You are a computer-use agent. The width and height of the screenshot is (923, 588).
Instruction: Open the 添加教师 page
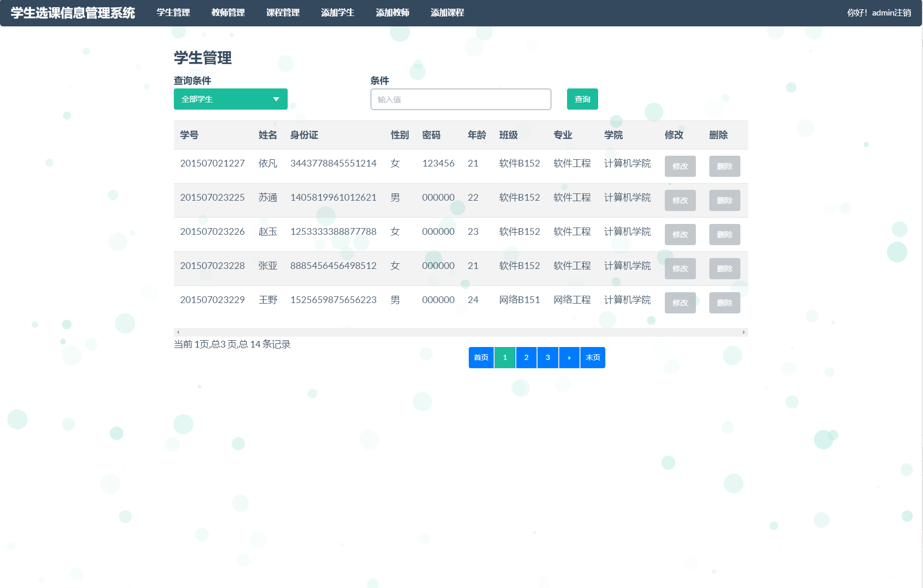tap(393, 12)
